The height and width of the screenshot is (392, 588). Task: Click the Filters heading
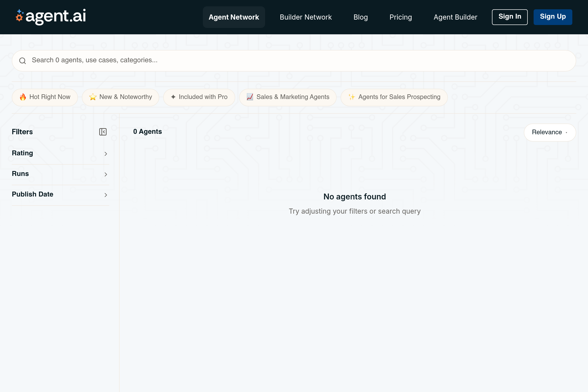click(22, 132)
